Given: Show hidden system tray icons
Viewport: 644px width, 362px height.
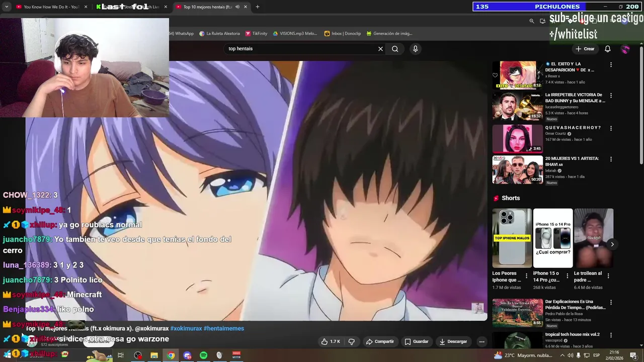Looking at the screenshot, I should [x=562, y=355].
